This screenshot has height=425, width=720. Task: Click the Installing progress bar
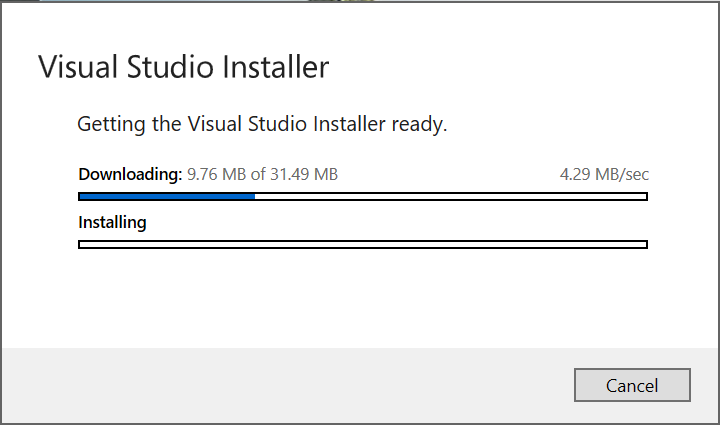pos(362,244)
